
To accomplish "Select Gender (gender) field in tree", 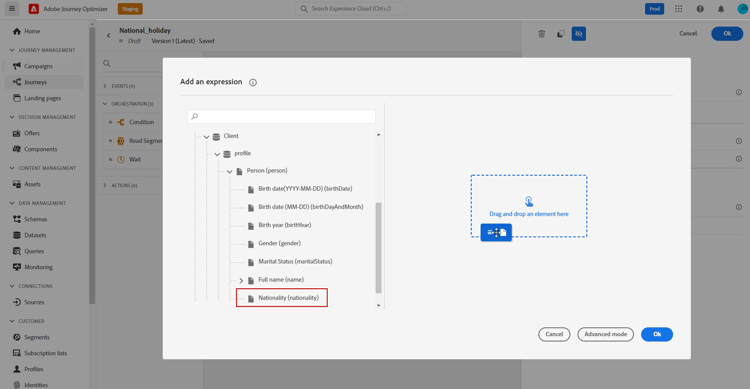I will click(279, 243).
